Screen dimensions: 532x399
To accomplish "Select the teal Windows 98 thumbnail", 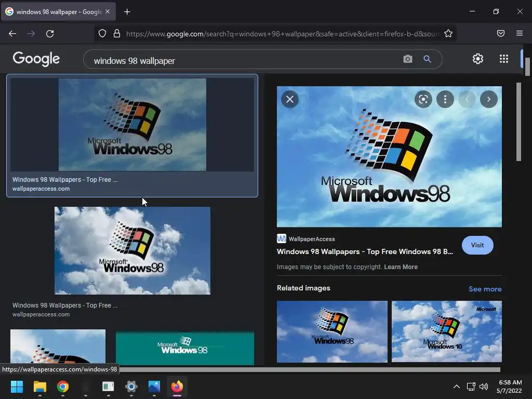I will 184,348.
